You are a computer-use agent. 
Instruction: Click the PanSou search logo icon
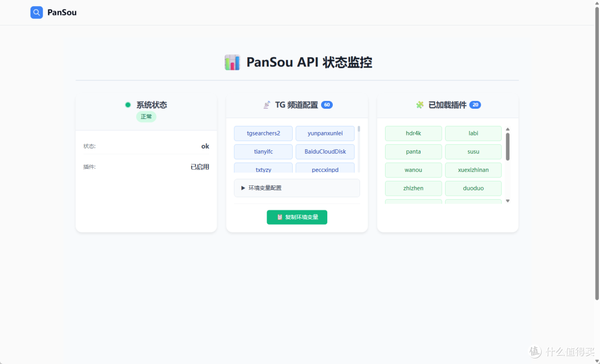37,13
